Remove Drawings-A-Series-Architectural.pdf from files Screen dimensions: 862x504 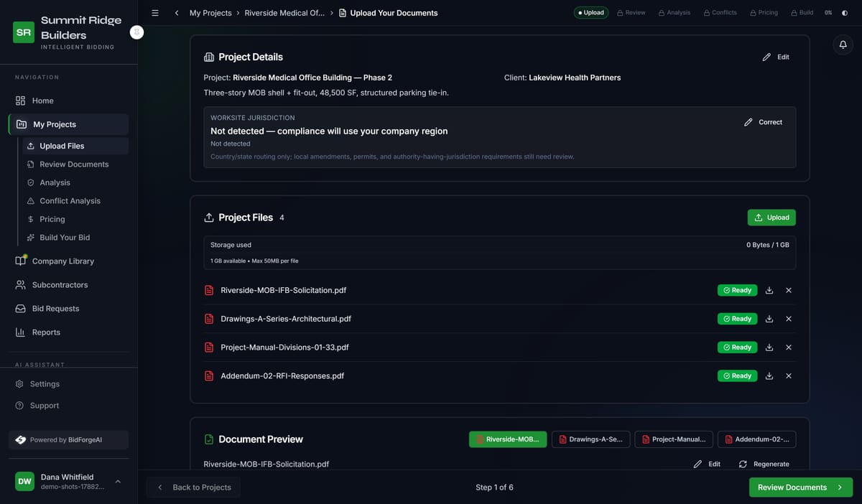(789, 319)
